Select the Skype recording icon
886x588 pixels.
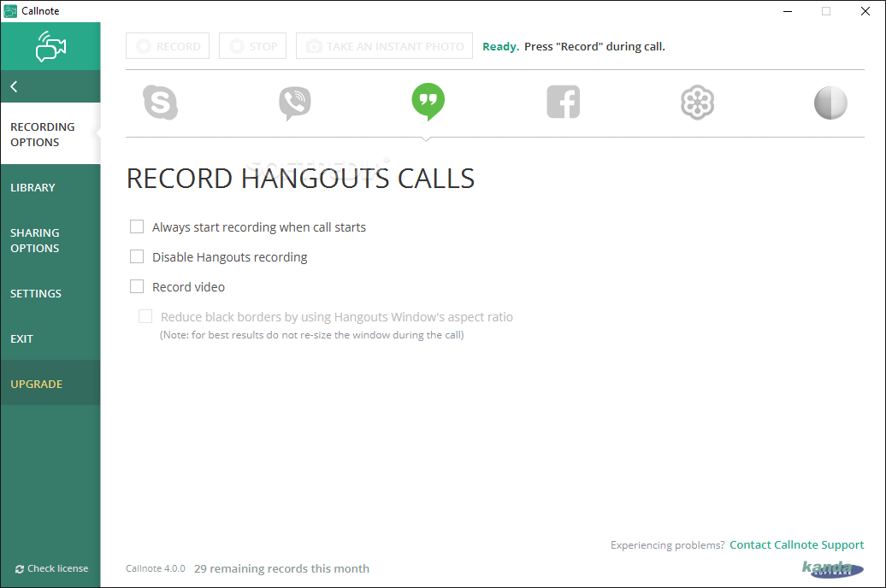161,103
